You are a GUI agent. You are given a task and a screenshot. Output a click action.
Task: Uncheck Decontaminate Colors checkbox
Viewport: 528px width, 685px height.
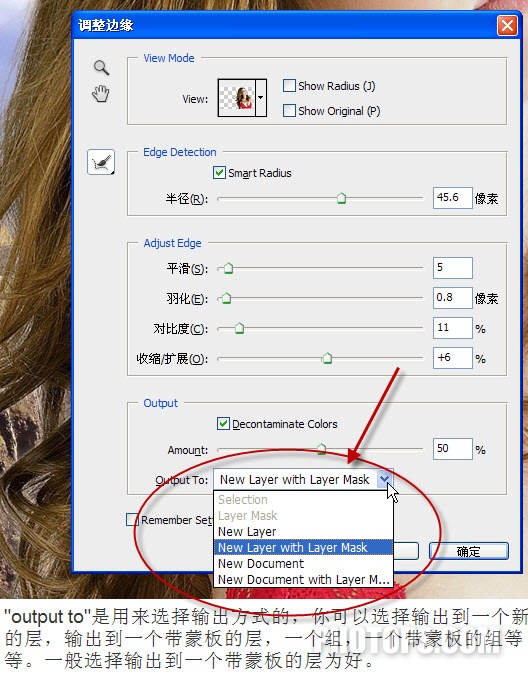coord(223,423)
